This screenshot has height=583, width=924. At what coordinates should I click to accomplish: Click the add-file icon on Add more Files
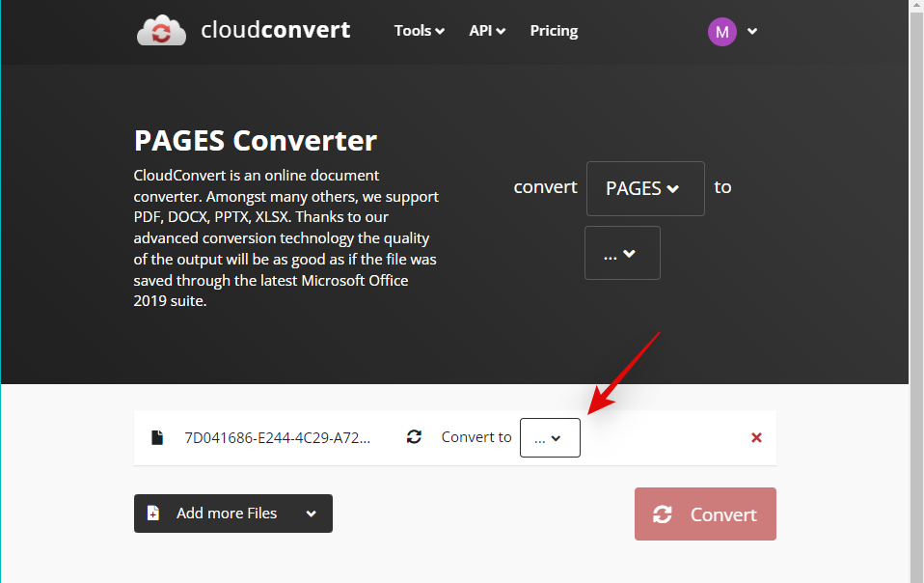(x=154, y=513)
